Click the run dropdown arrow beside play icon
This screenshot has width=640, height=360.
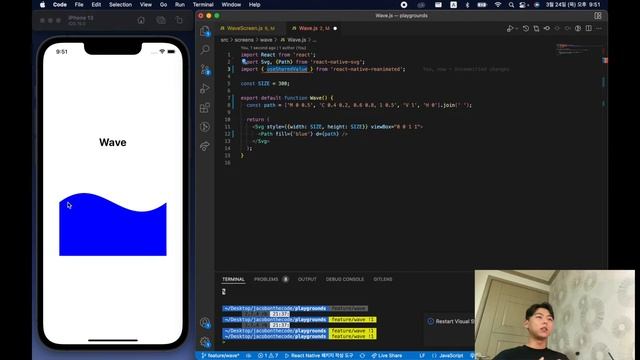(517, 29)
